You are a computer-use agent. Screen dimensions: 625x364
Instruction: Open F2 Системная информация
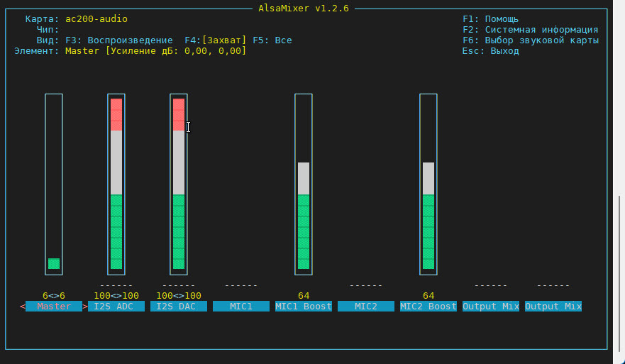tap(530, 30)
